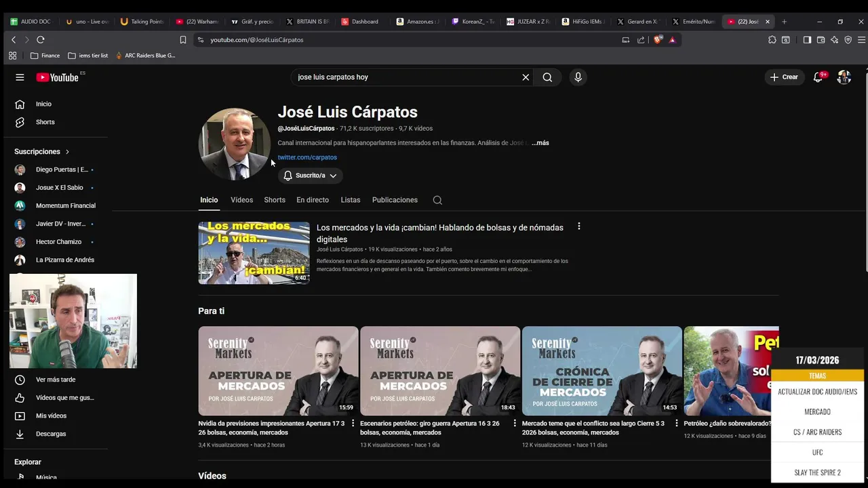The height and width of the screenshot is (488, 868).
Task: Bookmark this page with the bookmark icon
Action: click(x=182, y=40)
